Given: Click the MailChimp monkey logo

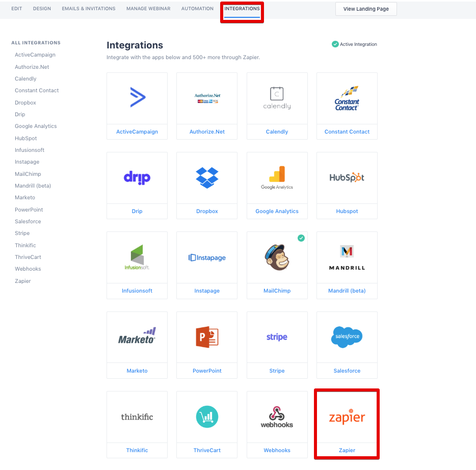Looking at the screenshot, I should (x=277, y=257).
